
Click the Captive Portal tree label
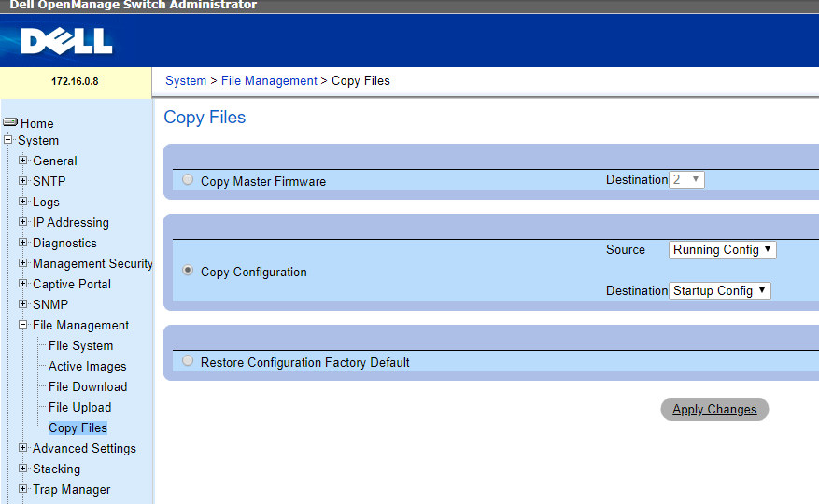tap(72, 284)
